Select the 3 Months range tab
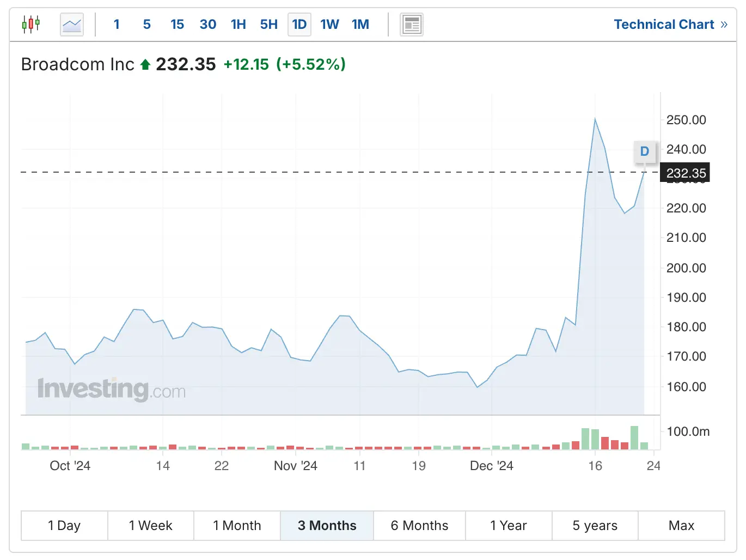This screenshot has height=560, width=746. pos(327,526)
